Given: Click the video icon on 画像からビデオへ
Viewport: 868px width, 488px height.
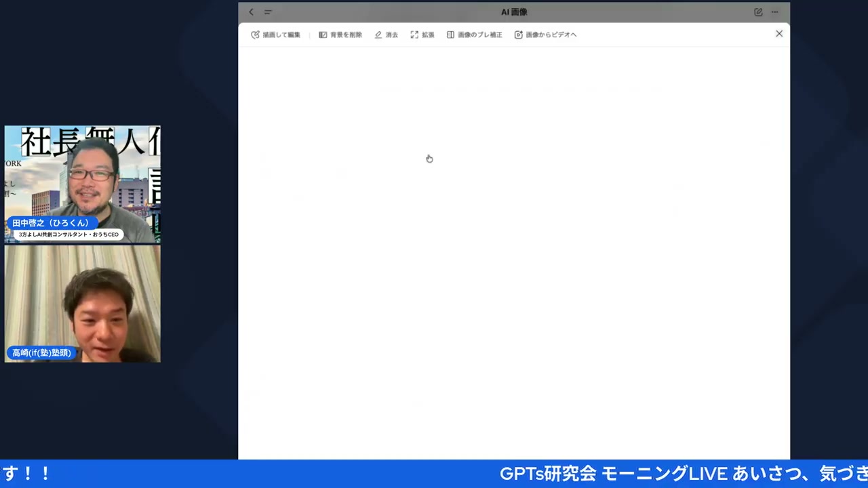Looking at the screenshot, I should [518, 35].
